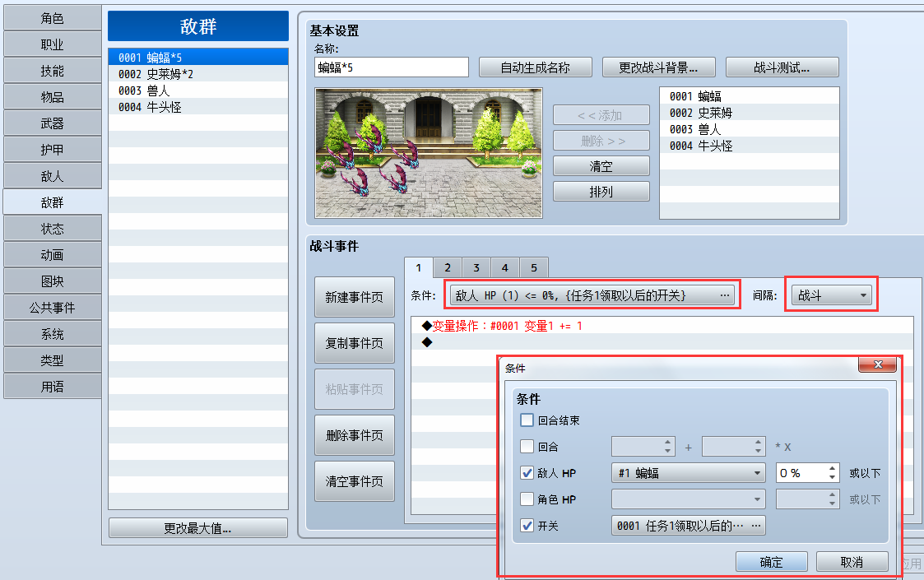Click the 排列 button

coord(601,192)
